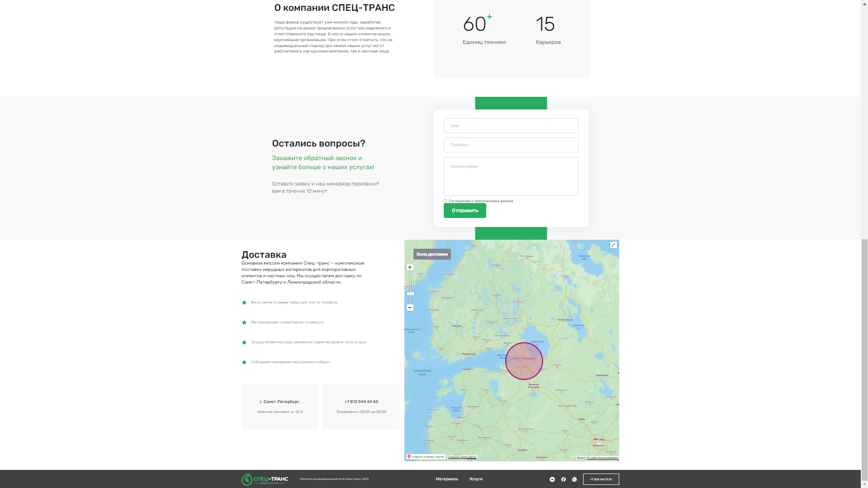The height and width of the screenshot is (488, 868).
Task: Click the Москва label on the map
Action: point(599,440)
